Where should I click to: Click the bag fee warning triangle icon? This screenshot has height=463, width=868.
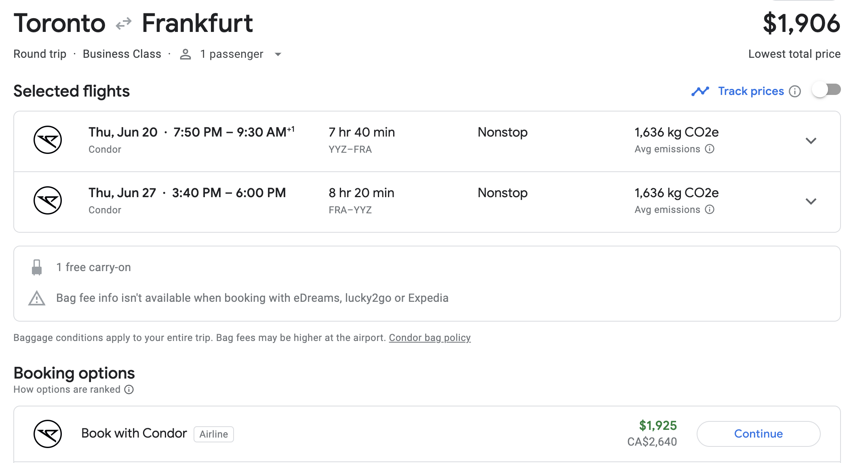[37, 299]
